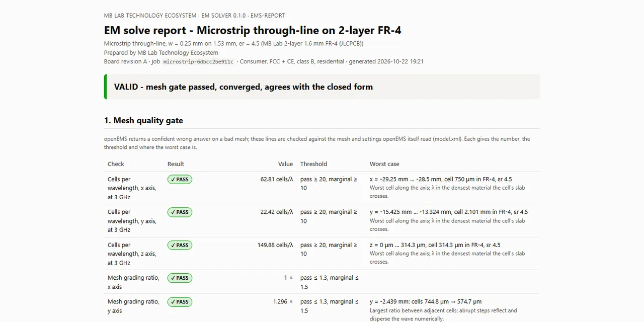Image resolution: width=644 pixels, height=322 pixels.
Task: Click the EM solve report main title
Action: pos(253,30)
